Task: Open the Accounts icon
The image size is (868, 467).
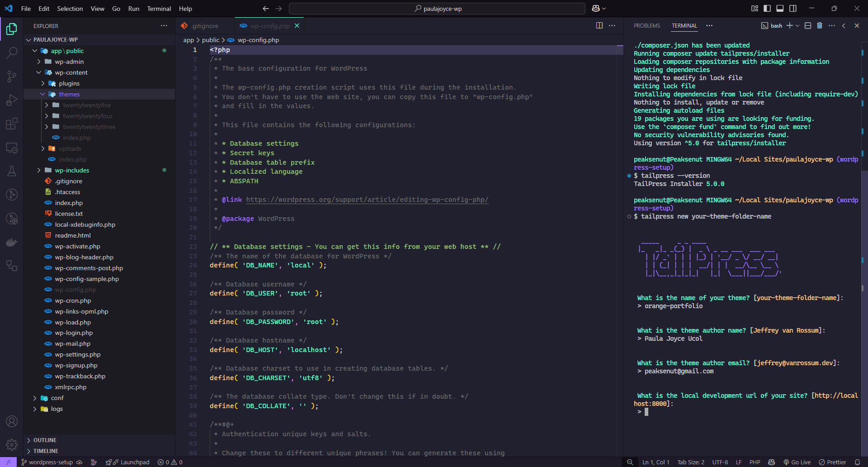Action: (x=12, y=421)
